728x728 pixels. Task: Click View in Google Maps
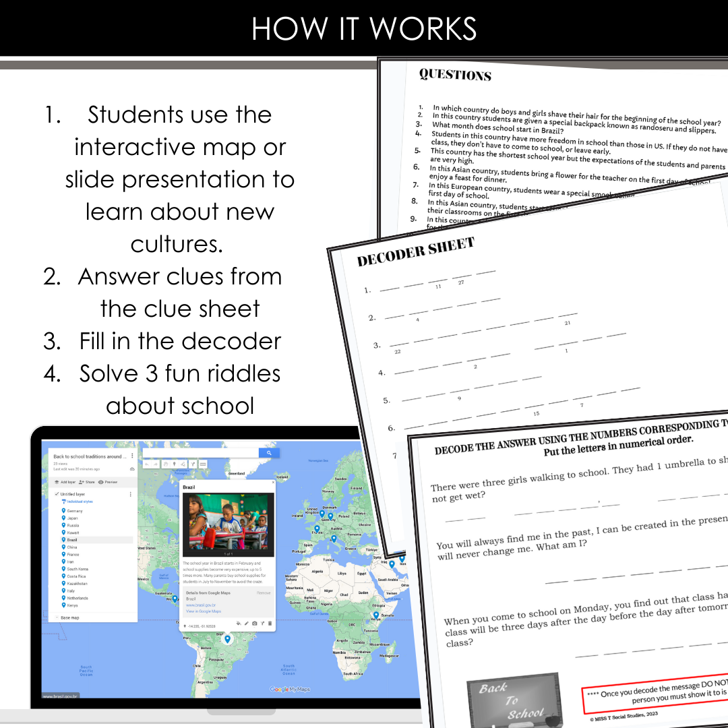click(x=203, y=611)
